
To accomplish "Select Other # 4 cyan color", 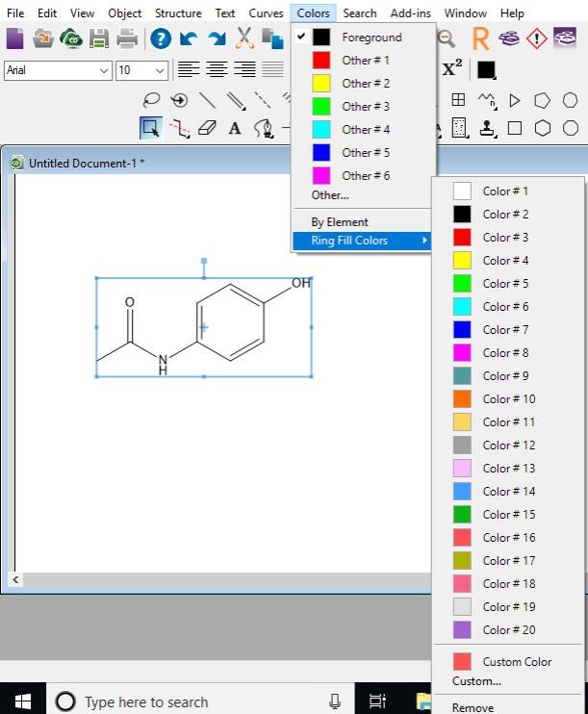I will 363,130.
